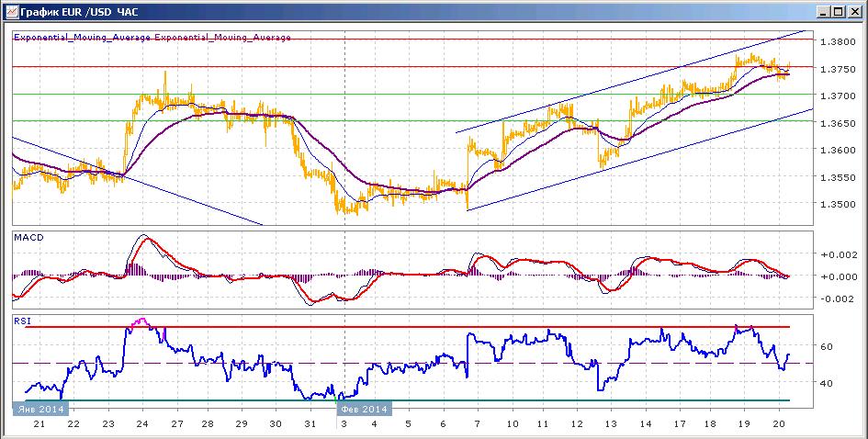Click the 1.3600 price axis label

[837, 150]
